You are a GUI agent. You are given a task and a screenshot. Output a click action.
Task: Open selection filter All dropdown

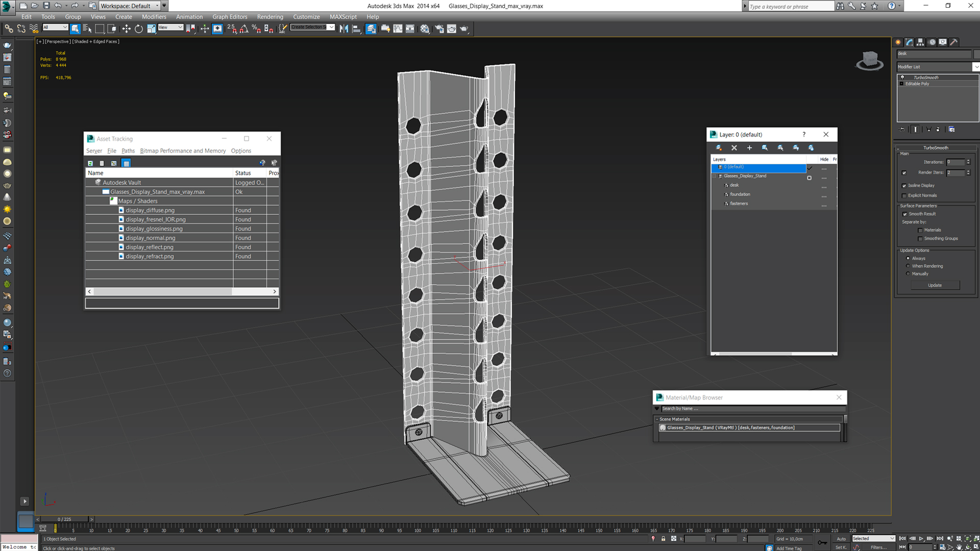(55, 27)
